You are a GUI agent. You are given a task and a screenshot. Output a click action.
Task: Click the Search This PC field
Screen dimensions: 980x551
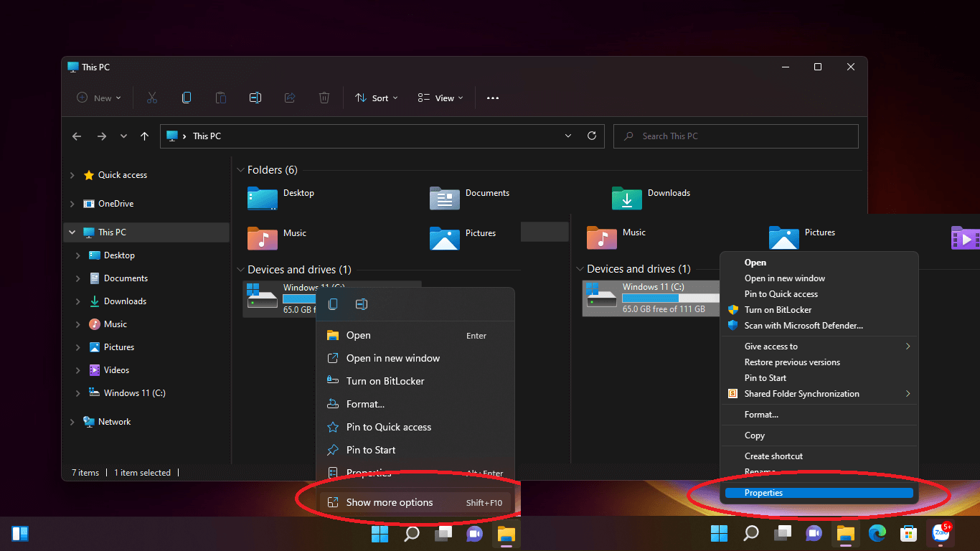click(x=736, y=136)
